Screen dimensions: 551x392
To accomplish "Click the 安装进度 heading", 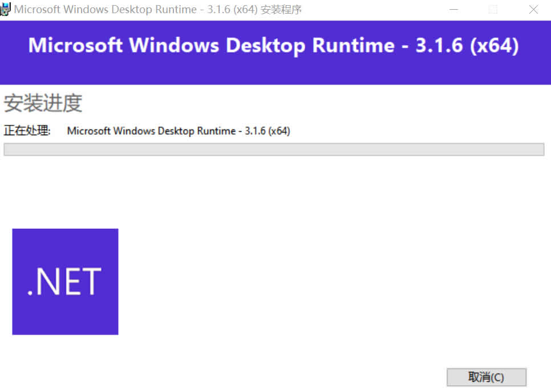I will (x=43, y=103).
